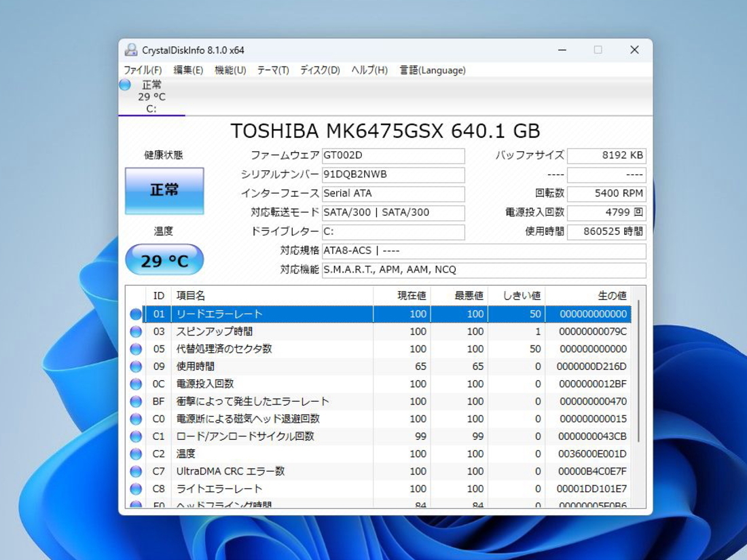Click raw value 0036000E001D

592,454
